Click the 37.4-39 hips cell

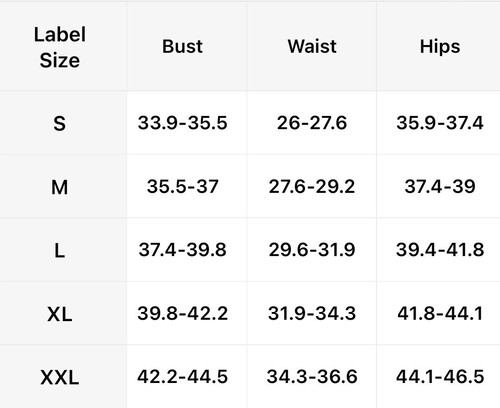(440, 186)
